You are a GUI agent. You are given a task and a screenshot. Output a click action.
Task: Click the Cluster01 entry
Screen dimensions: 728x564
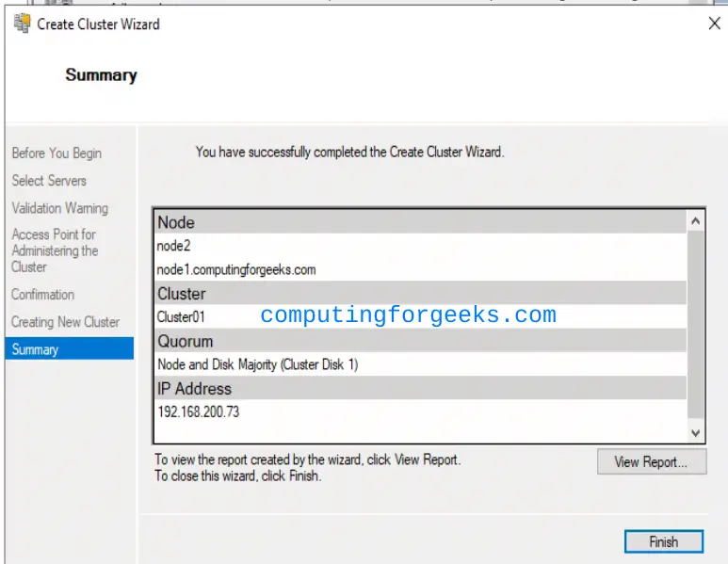(420, 316)
